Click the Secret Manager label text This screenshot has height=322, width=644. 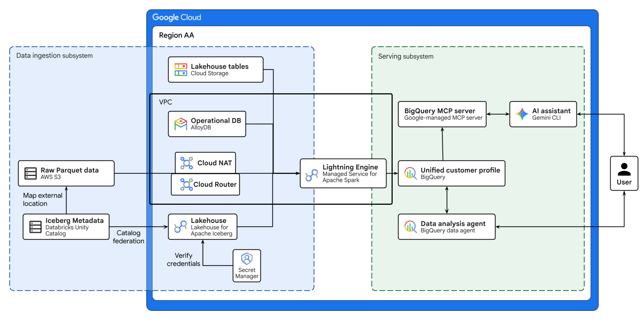(x=247, y=273)
